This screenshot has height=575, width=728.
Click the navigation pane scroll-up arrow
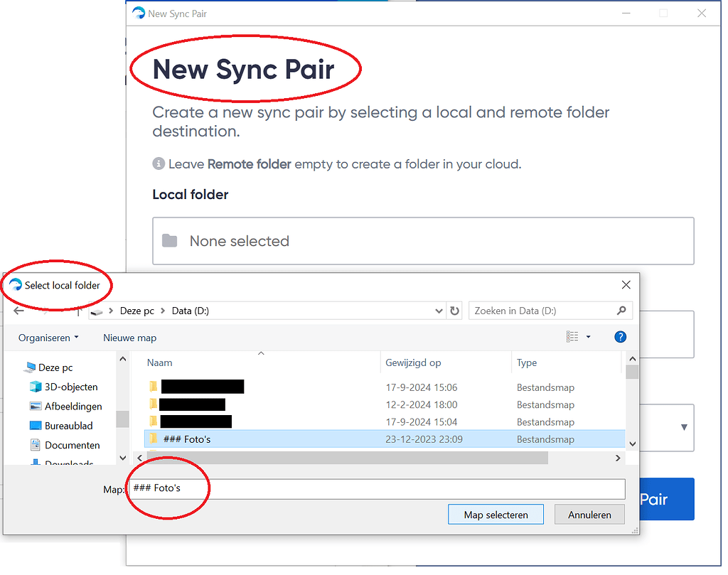pos(122,359)
